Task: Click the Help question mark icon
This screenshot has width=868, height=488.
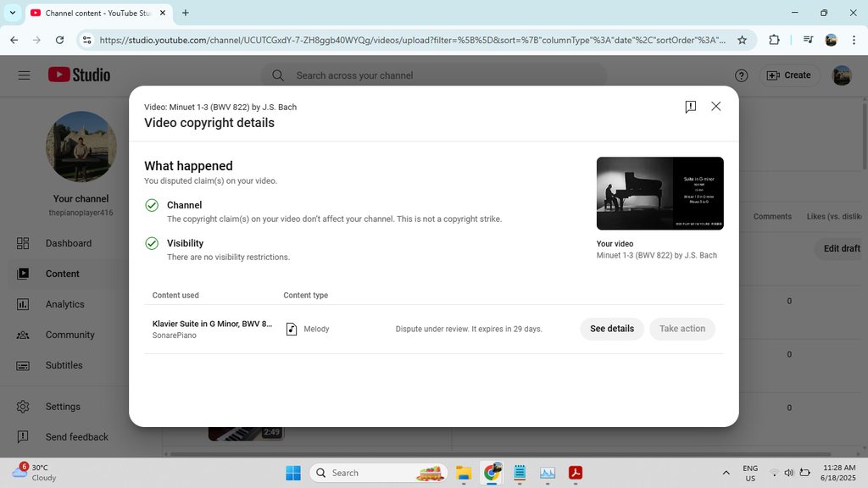Action: pyautogui.click(x=742, y=75)
